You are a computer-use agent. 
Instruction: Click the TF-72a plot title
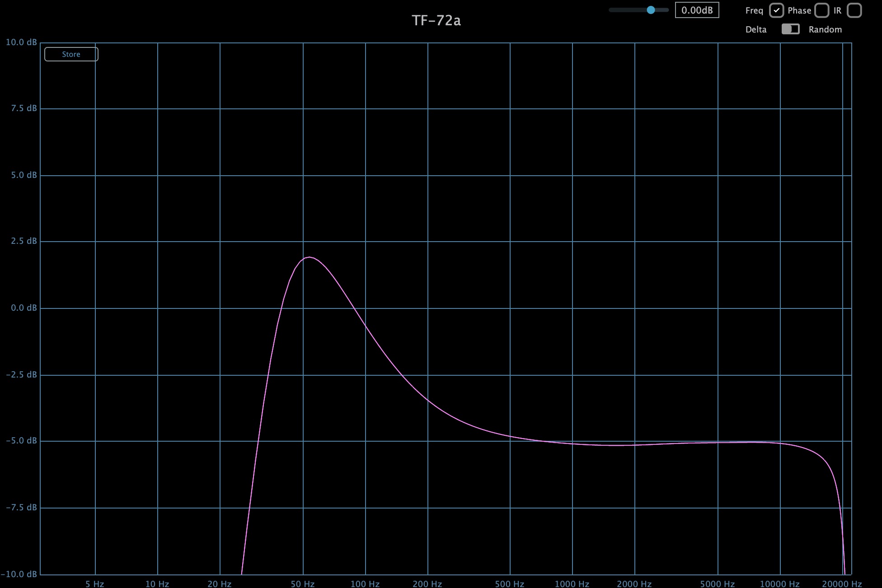click(x=436, y=21)
